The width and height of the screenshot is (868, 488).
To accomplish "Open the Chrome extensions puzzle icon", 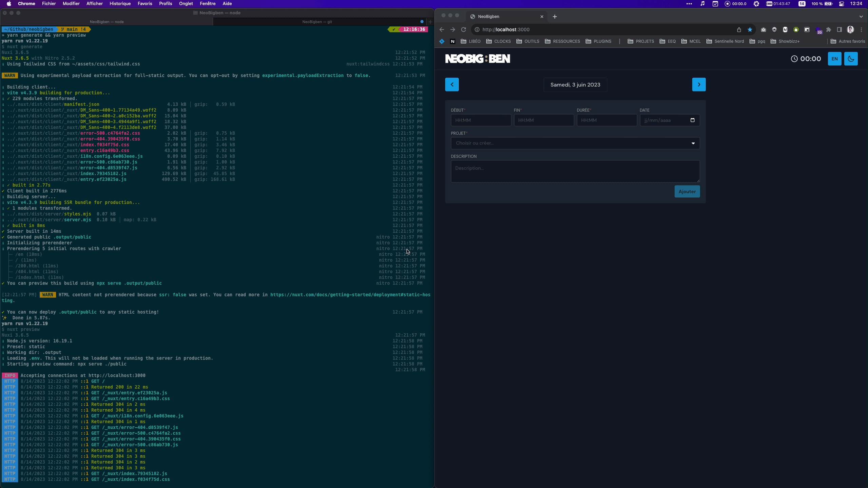I will (x=828, y=30).
